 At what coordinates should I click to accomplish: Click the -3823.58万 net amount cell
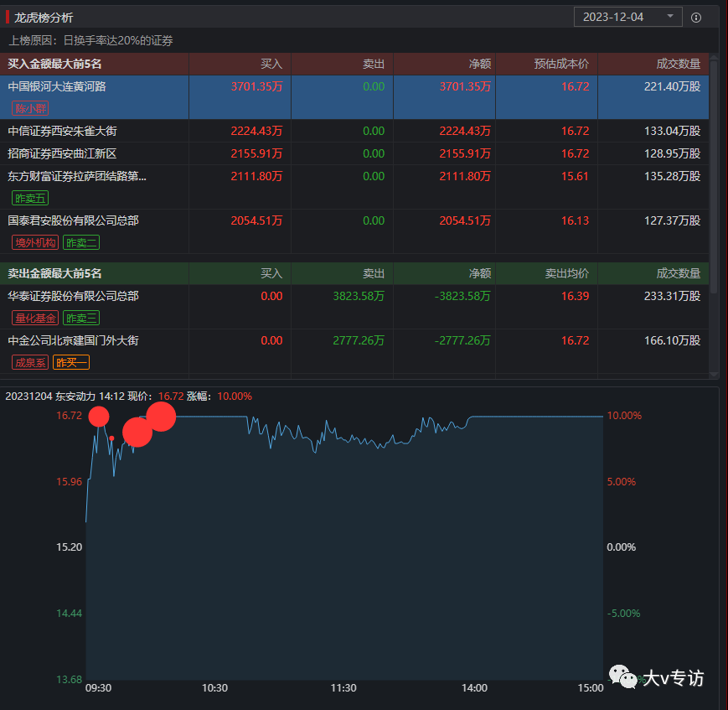point(462,297)
